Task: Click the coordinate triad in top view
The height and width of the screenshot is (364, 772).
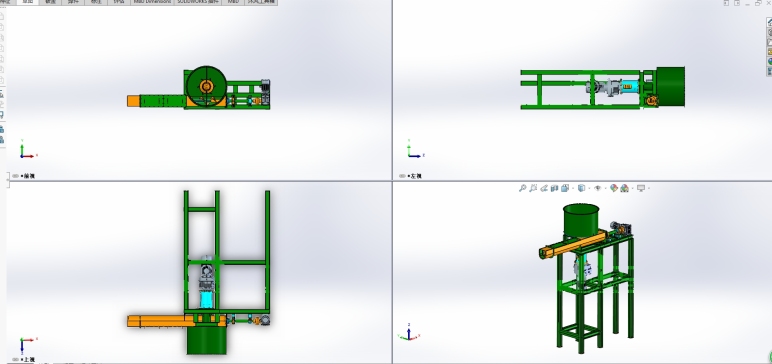Action: coord(28,346)
